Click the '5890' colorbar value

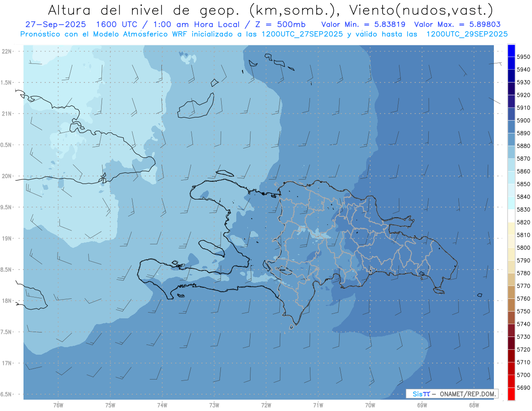tap(524, 133)
